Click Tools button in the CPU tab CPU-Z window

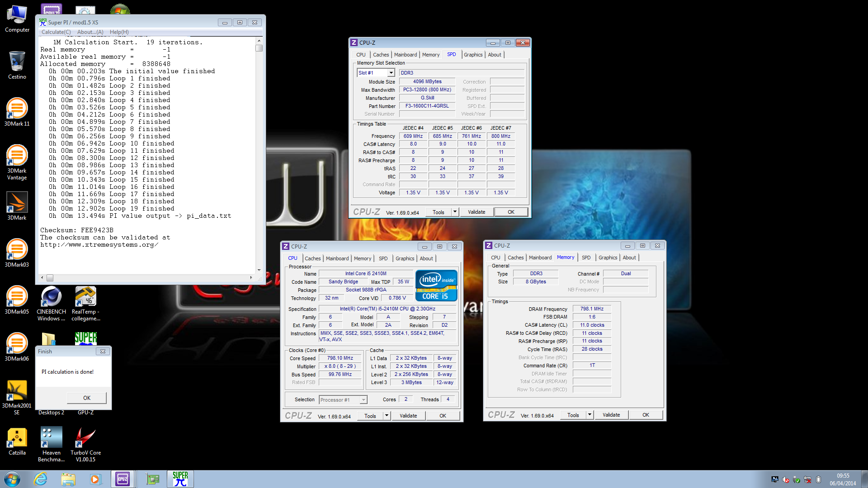(370, 416)
